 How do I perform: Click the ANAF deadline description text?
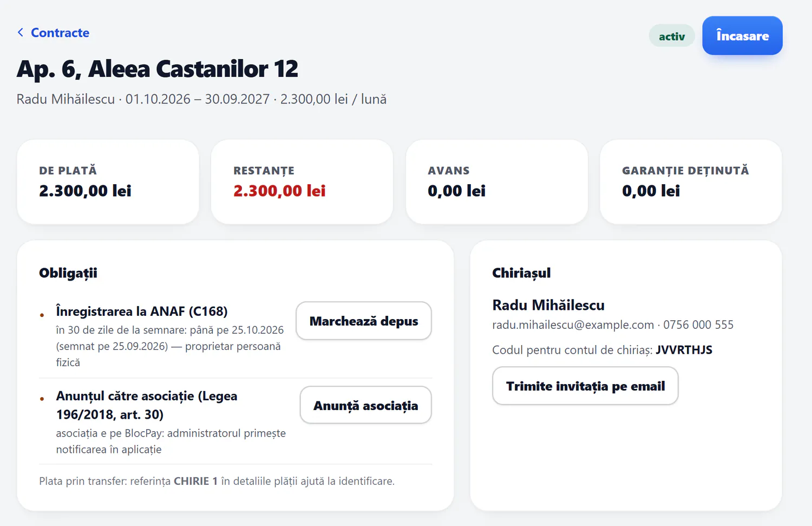(170, 346)
